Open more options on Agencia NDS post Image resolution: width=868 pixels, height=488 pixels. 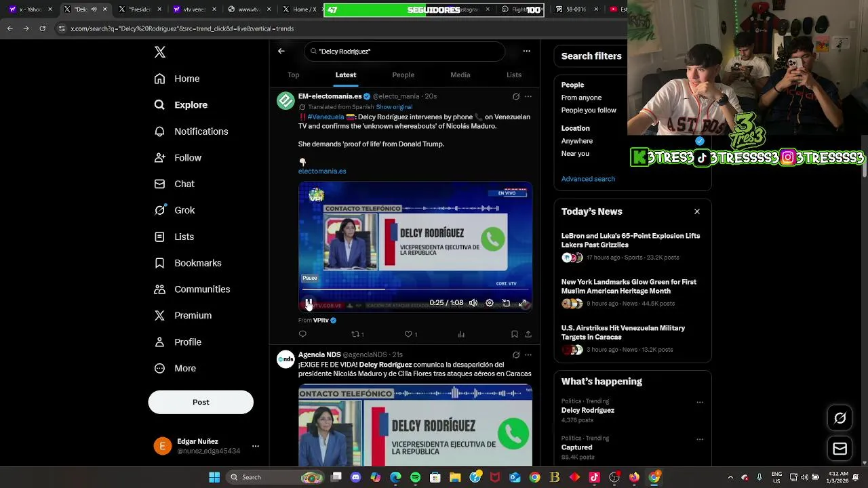tap(528, 354)
